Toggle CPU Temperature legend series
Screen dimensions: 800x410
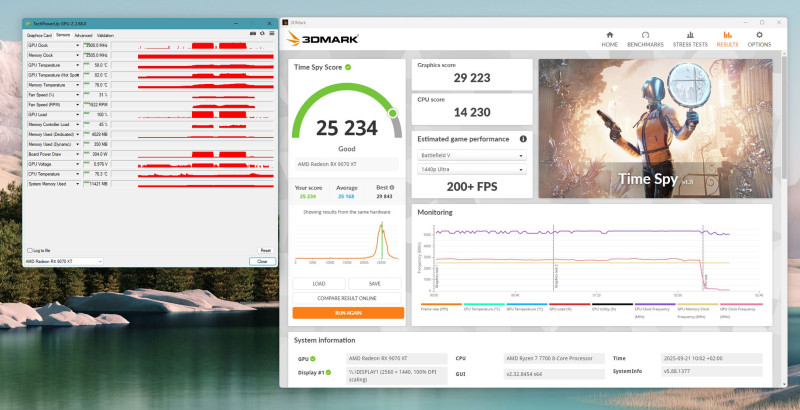tap(484, 307)
